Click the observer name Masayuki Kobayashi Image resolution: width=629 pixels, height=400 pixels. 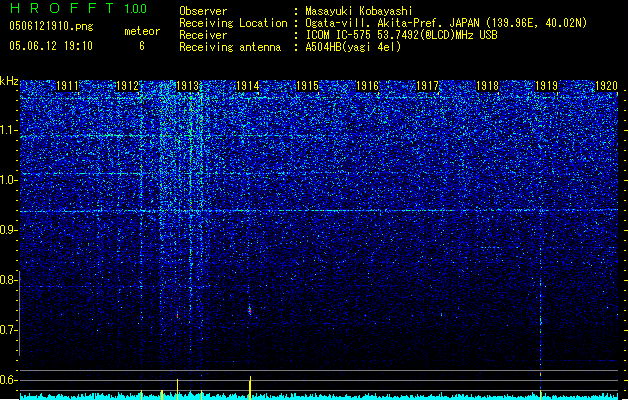[x=359, y=11]
